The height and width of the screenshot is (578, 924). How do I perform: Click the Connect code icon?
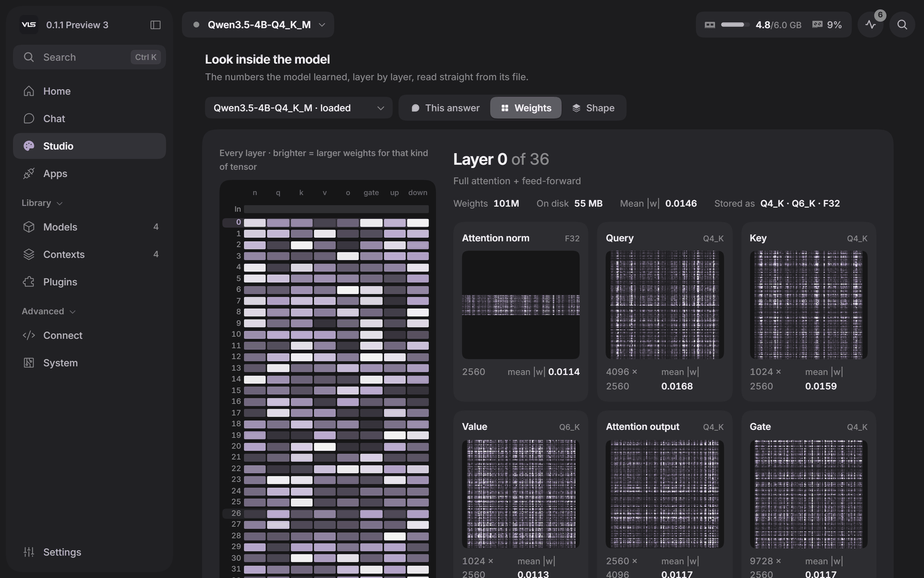pos(29,335)
